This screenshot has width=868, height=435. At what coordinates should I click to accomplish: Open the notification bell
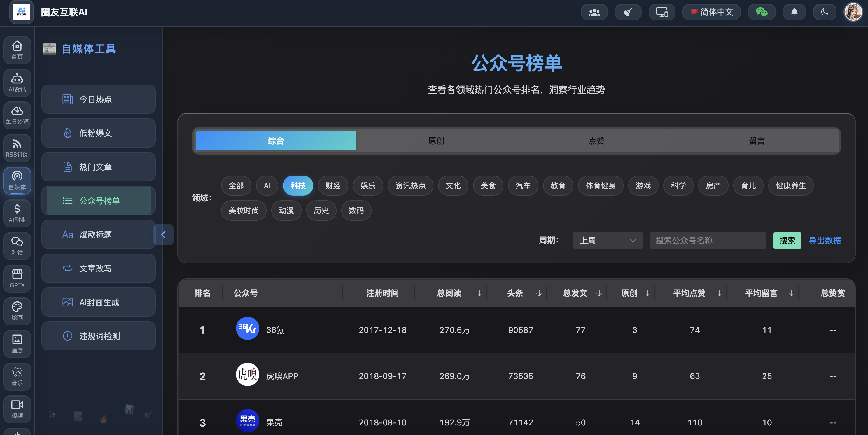[794, 13]
